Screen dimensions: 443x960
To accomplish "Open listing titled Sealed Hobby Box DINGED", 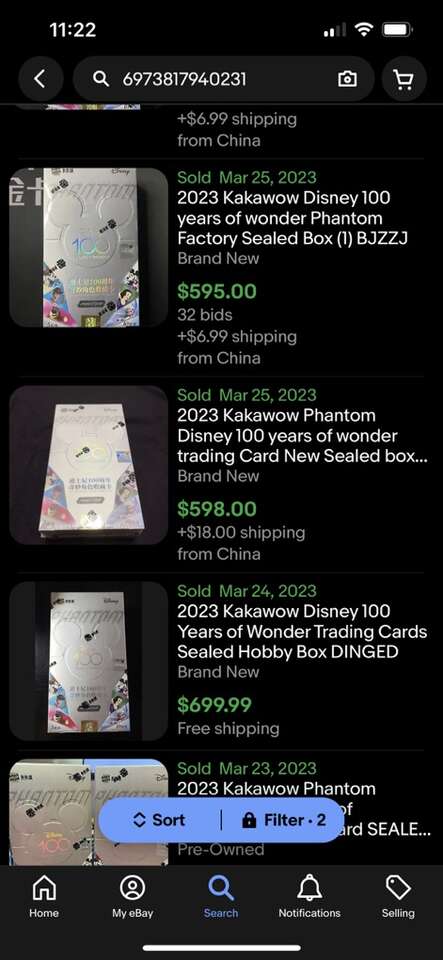I will (x=302, y=631).
